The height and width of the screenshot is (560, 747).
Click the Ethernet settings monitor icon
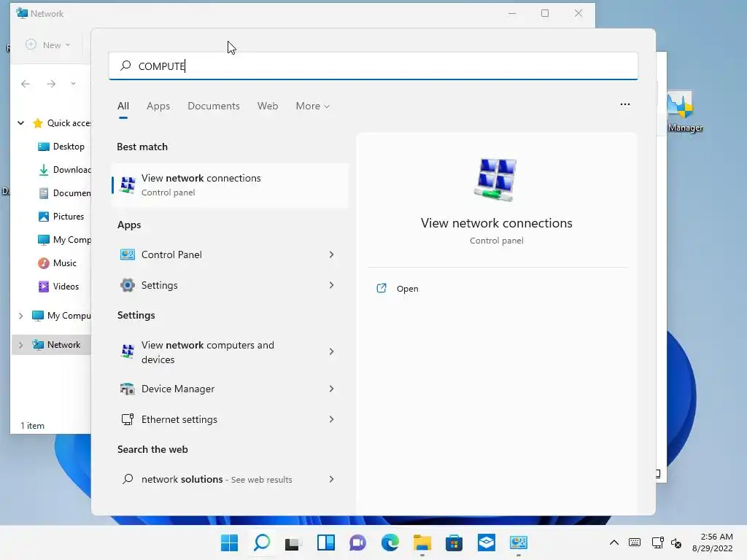(127, 419)
